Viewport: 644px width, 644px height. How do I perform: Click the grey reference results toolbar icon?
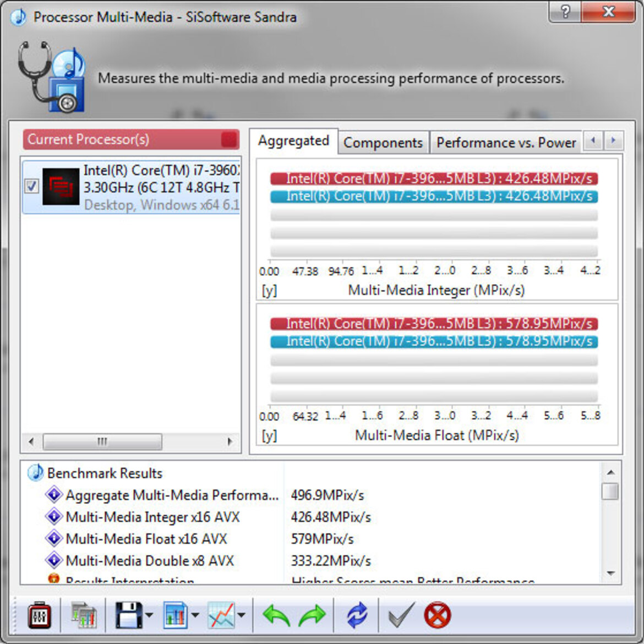pyautogui.click(x=84, y=615)
